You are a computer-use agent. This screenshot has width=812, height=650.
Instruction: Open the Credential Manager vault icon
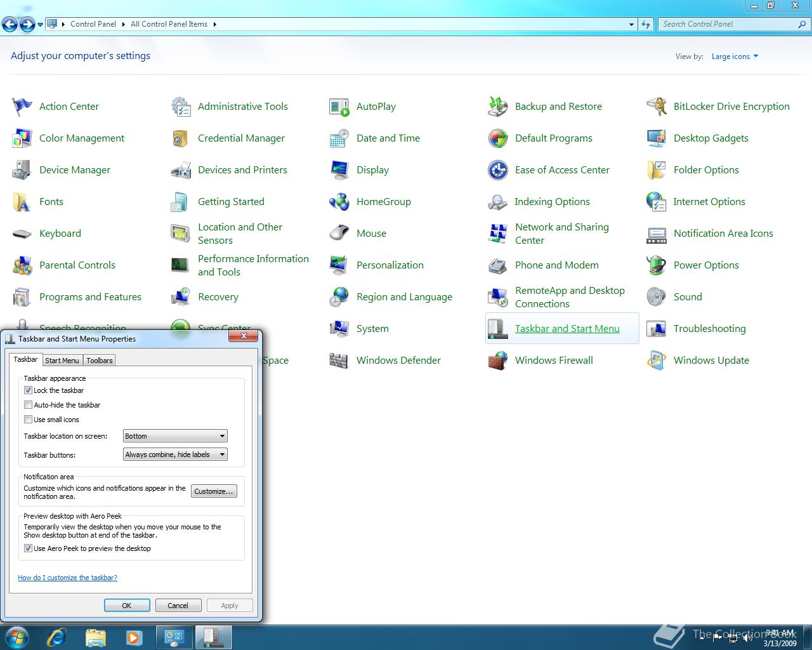pos(181,138)
